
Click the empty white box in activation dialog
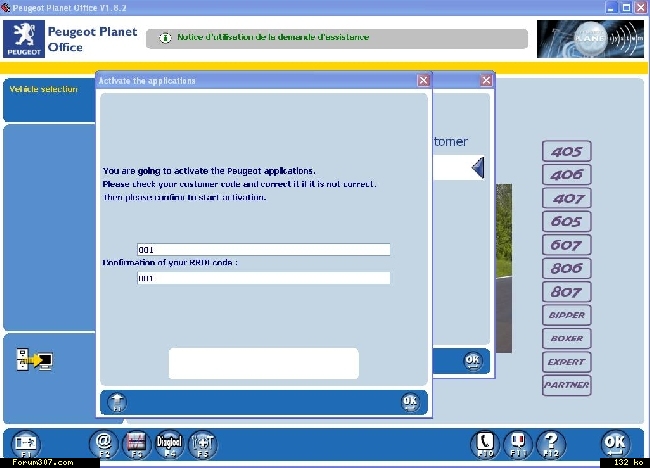(x=264, y=363)
